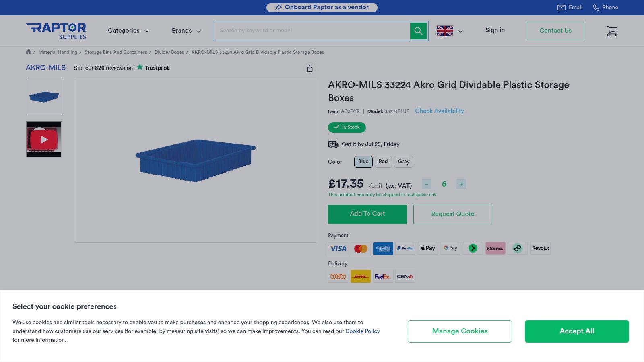Expand the Categories dropdown
This screenshot has width=644, height=362.
coord(128,31)
